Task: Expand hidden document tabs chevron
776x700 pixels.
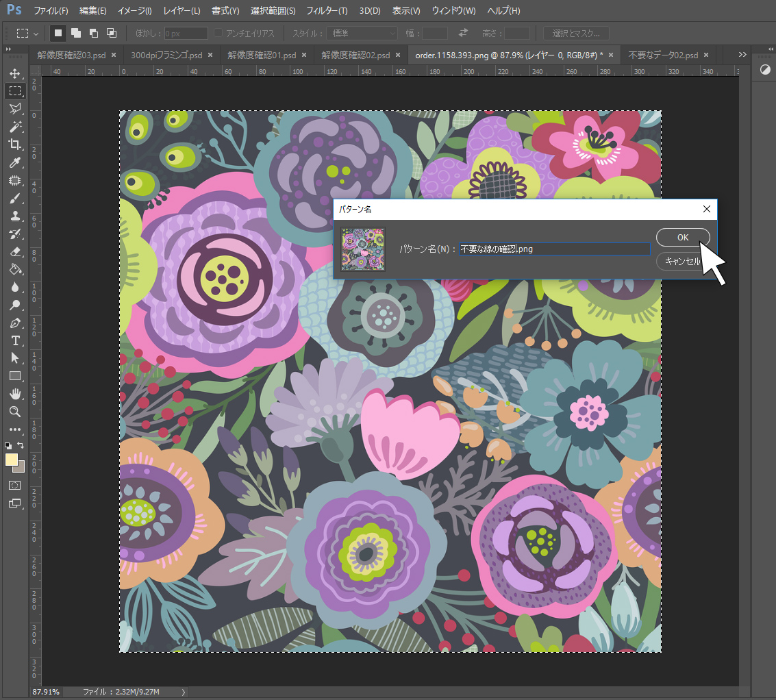Action: (x=742, y=55)
